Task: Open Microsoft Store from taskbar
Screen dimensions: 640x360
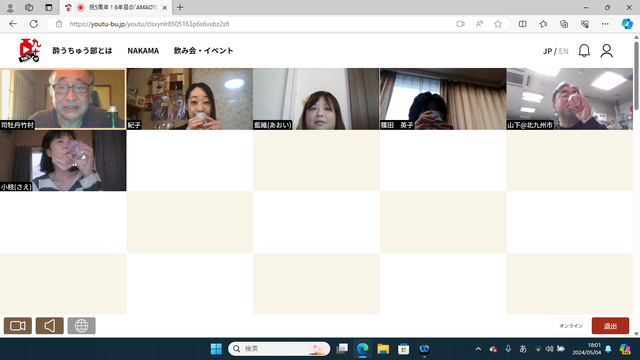Action: click(404, 349)
